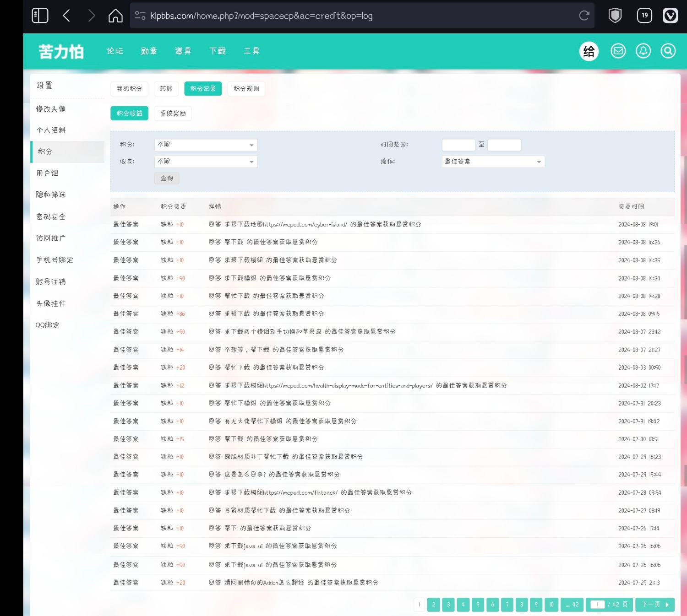Go to the 下一页 next page button

(655, 605)
